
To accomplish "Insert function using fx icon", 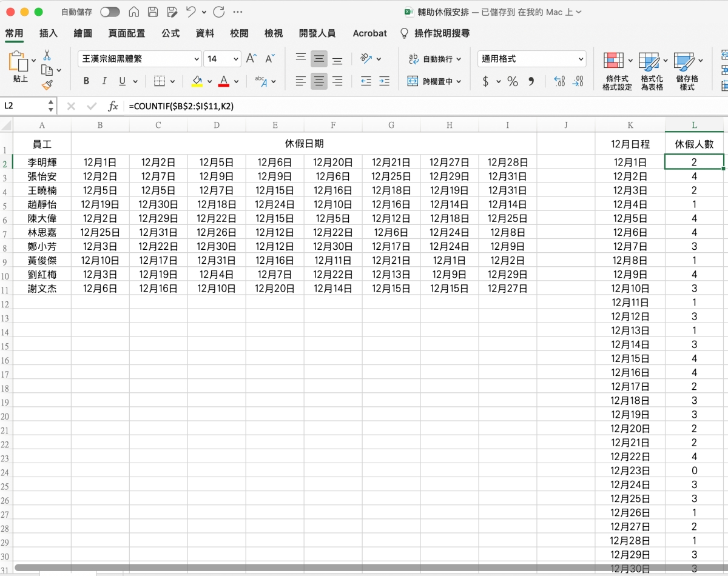I will click(113, 106).
